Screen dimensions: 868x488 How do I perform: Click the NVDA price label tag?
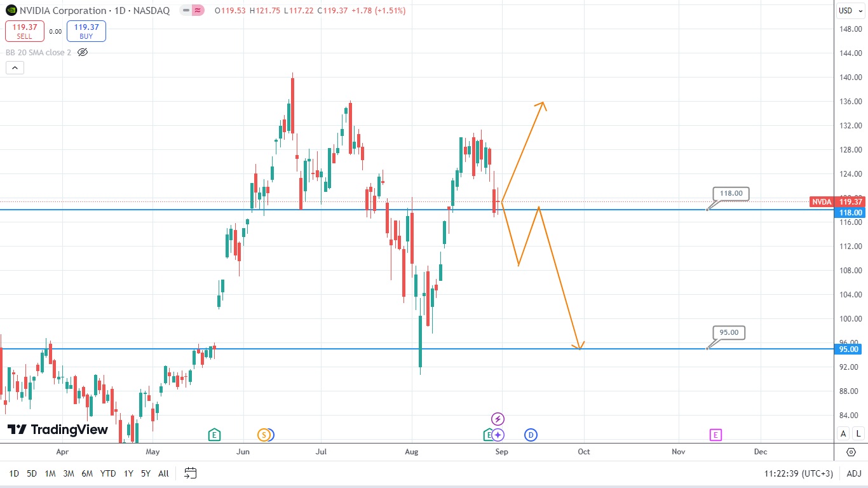pyautogui.click(x=821, y=202)
